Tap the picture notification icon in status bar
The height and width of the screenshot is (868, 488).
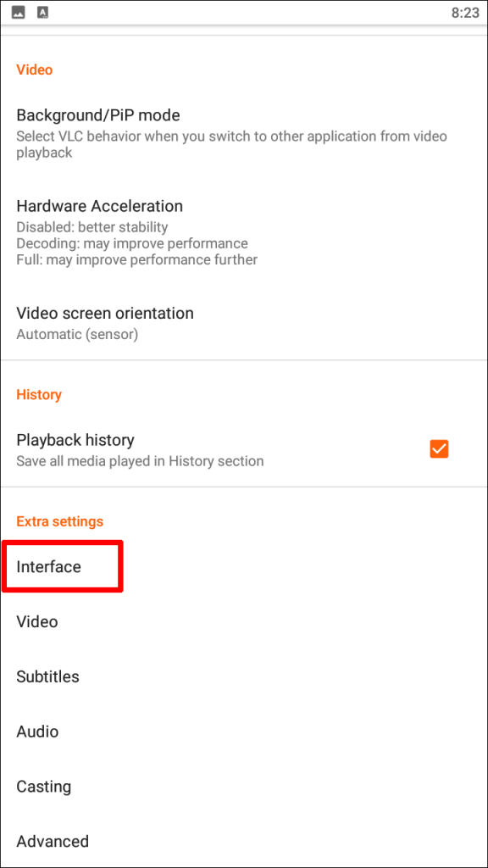(x=19, y=12)
